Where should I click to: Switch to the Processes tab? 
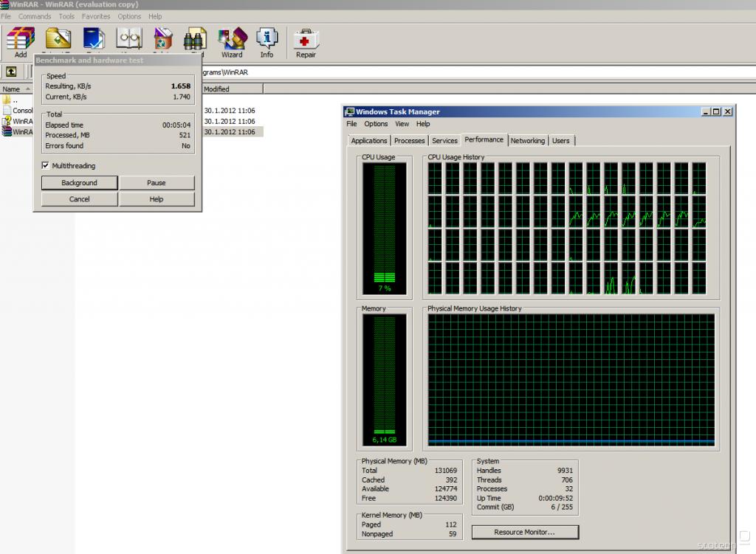point(409,140)
